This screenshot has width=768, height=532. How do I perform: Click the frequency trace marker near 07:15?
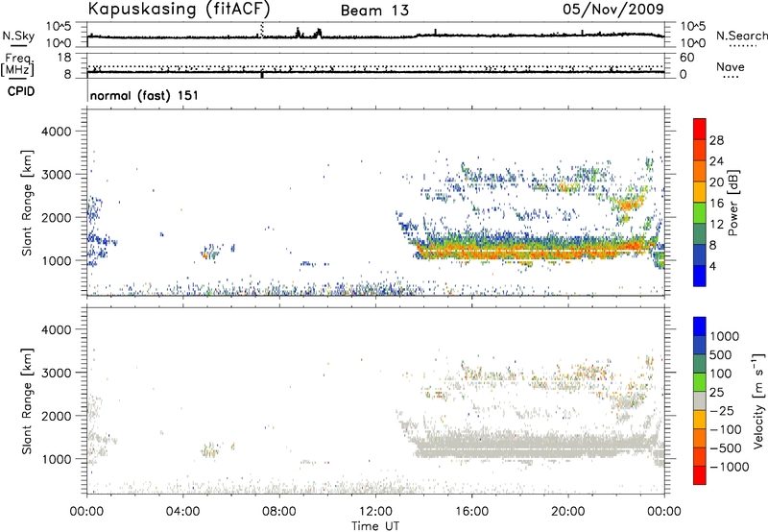tap(262, 75)
